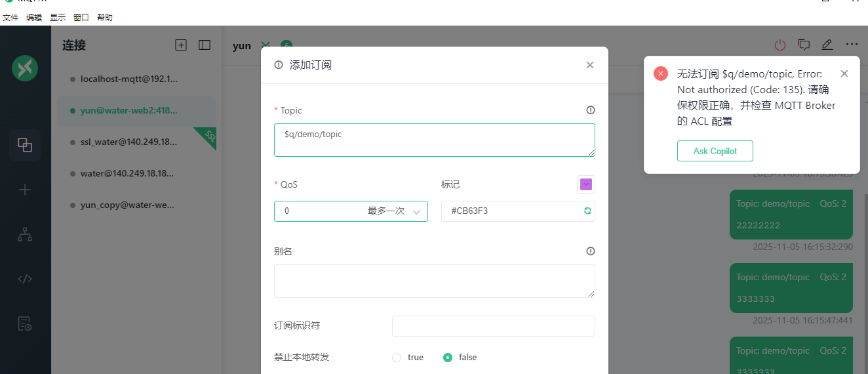Screen dimensions: 868x374
Task: Open the log icon in left sidebar
Action: coord(25,323)
